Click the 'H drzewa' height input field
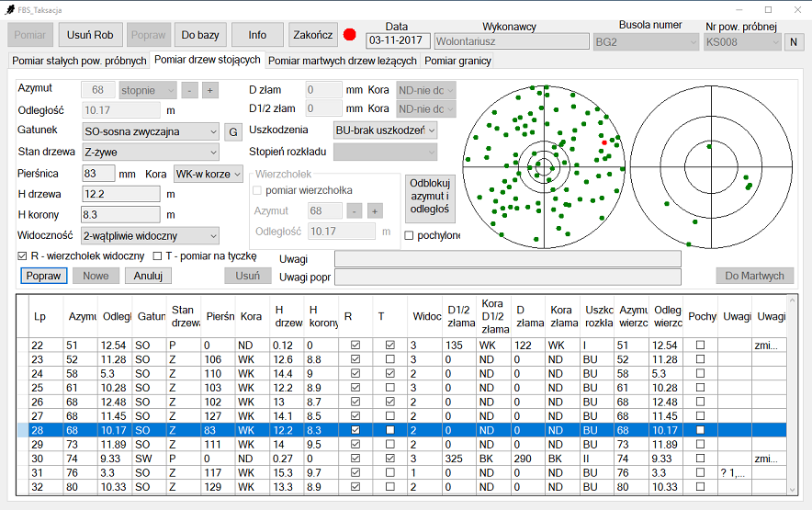The width and height of the screenshot is (812, 510). [x=121, y=194]
